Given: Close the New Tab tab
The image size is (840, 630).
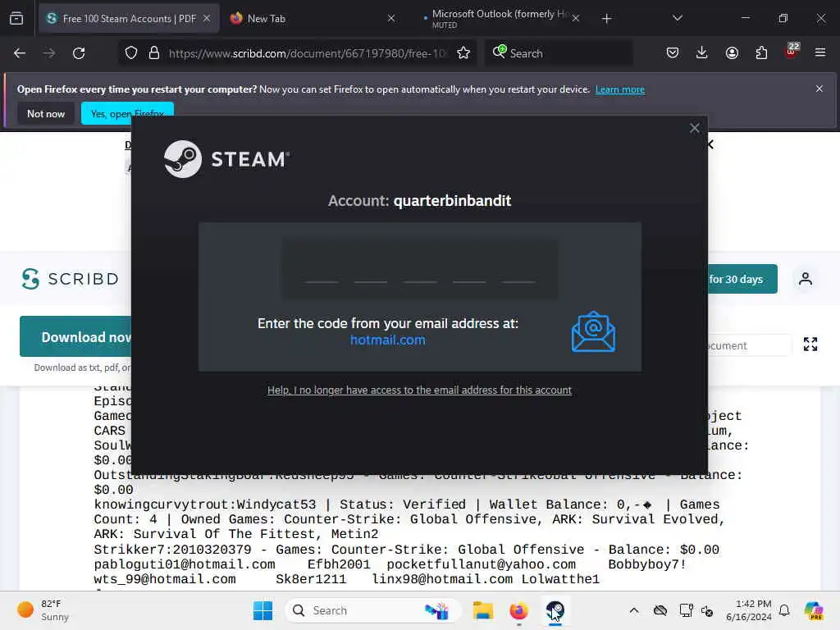Looking at the screenshot, I should point(391,18).
